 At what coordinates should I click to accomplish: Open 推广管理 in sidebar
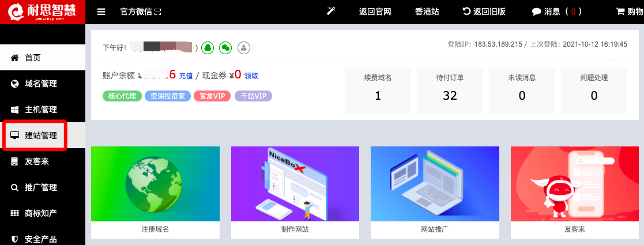coord(43,187)
